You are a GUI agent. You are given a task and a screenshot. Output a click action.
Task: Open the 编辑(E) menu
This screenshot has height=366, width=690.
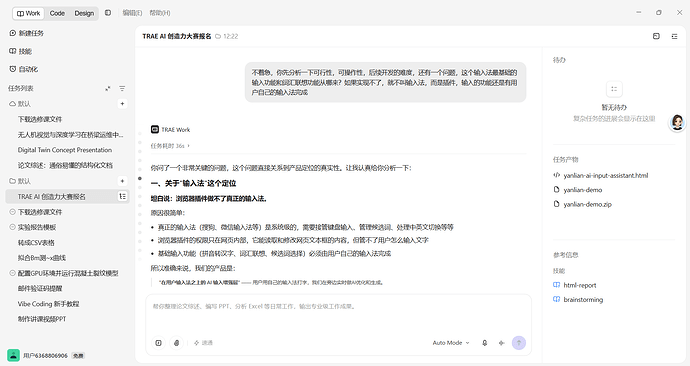point(132,13)
